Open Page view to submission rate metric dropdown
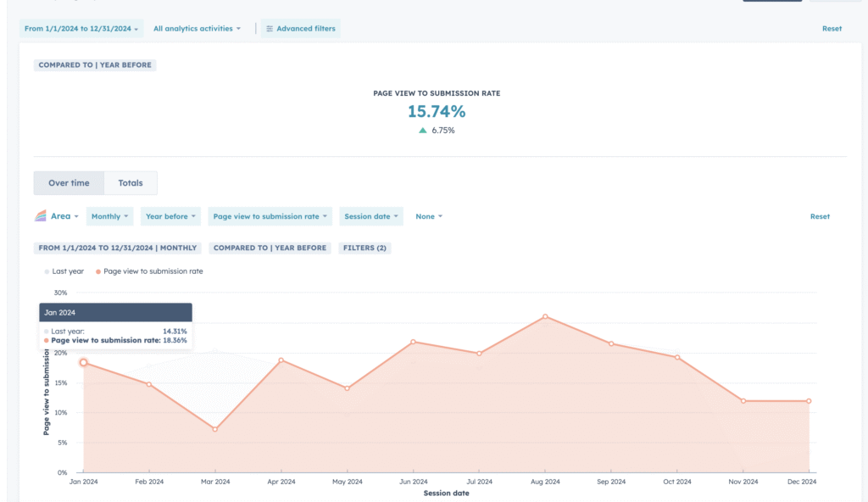The width and height of the screenshot is (868, 502). coord(270,216)
